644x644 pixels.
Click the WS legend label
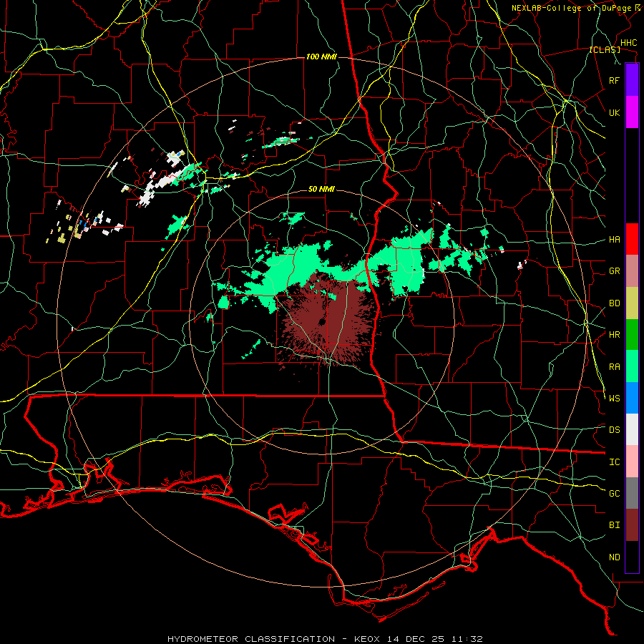tap(614, 399)
